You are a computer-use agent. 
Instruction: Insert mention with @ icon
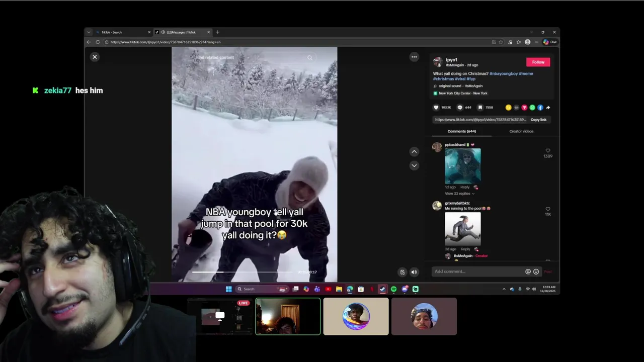(x=528, y=271)
